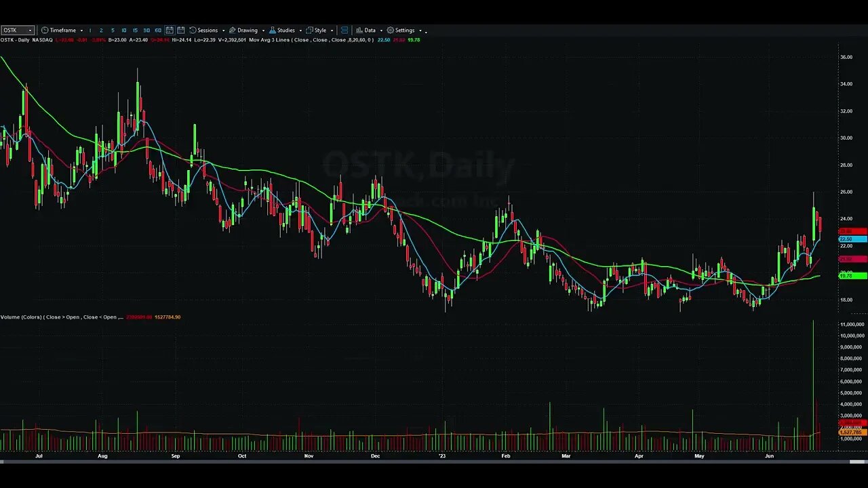Click the Jul date axis label

tap(39, 456)
